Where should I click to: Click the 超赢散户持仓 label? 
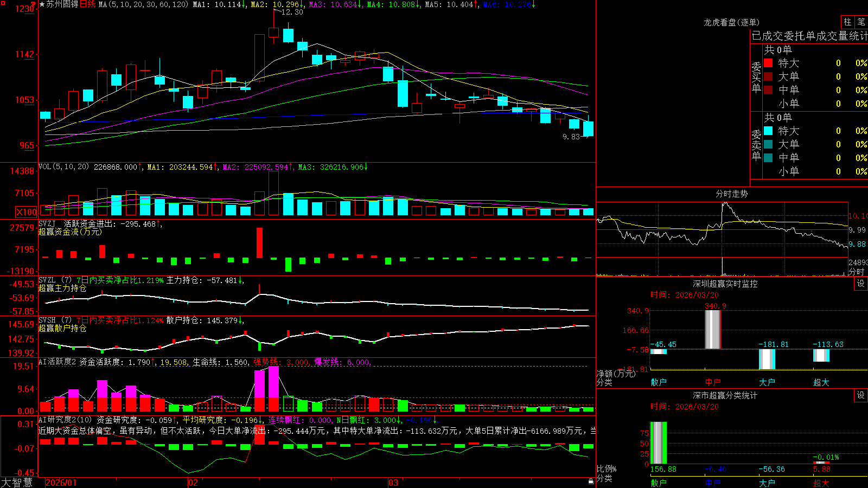coord(62,328)
